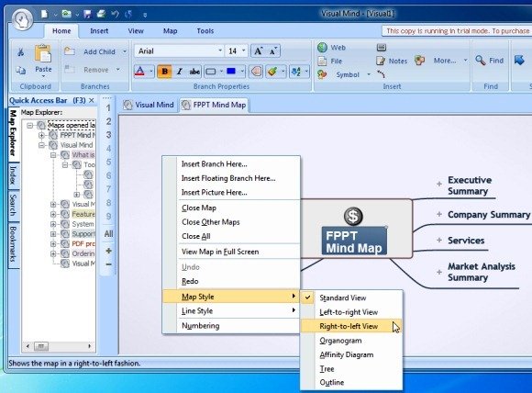Click All levels button
The image size is (532, 393).
(108, 234)
